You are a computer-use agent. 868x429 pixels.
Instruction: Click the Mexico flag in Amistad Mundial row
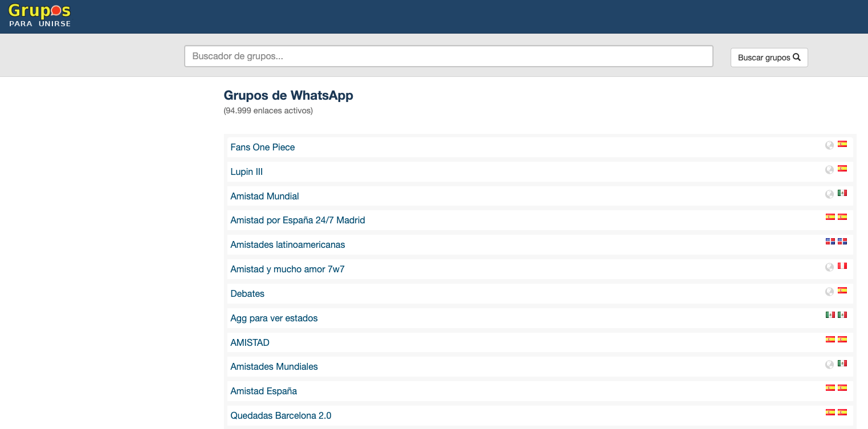[842, 193]
